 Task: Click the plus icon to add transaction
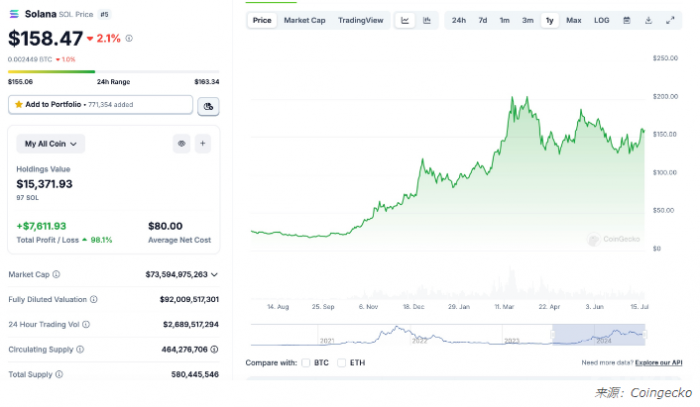pyautogui.click(x=203, y=144)
